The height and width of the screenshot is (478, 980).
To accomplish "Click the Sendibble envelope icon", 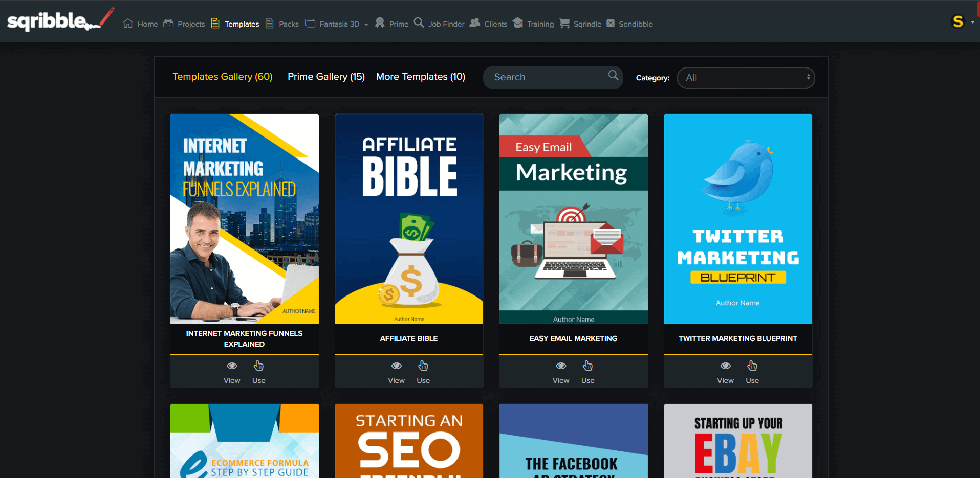I will pyautogui.click(x=611, y=23).
